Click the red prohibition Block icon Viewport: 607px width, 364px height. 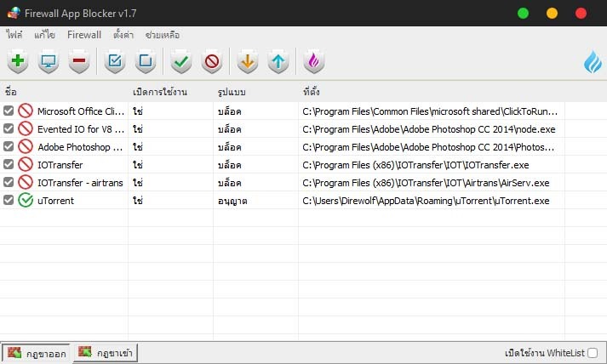tap(212, 60)
